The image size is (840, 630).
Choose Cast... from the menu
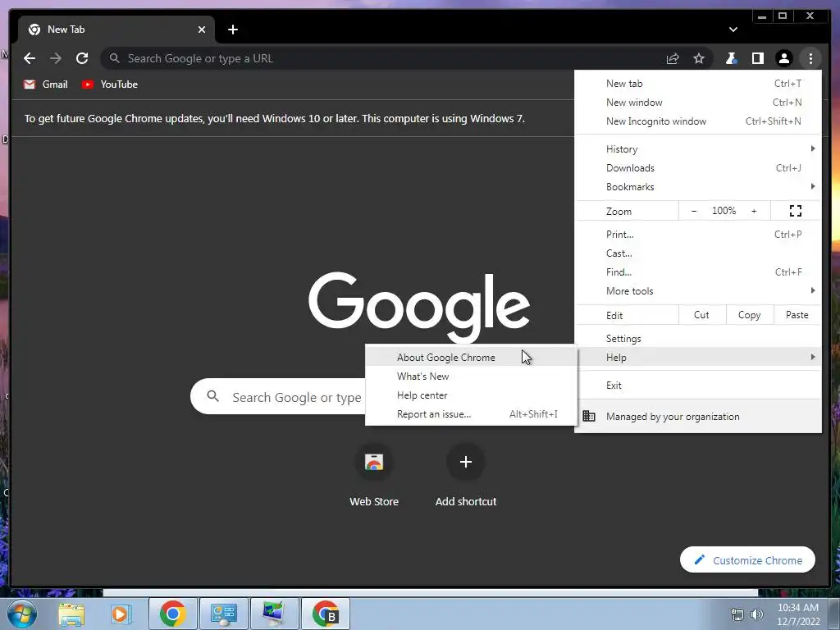pyautogui.click(x=698, y=253)
